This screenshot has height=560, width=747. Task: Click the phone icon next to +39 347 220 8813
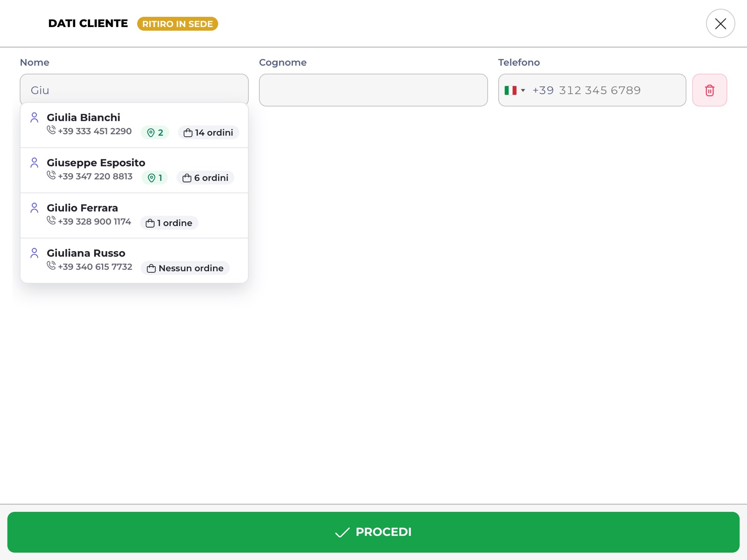[51, 175]
